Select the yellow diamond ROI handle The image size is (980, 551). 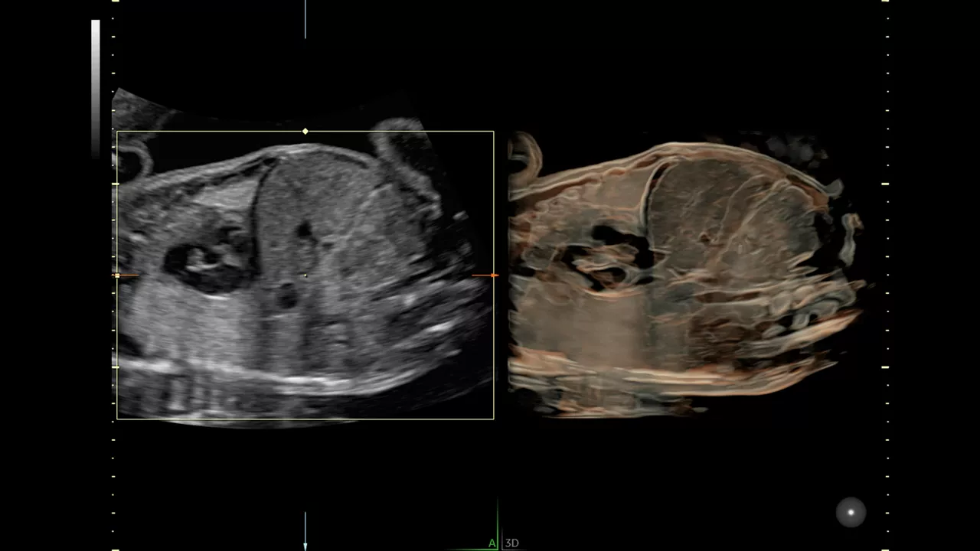pos(305,132)
